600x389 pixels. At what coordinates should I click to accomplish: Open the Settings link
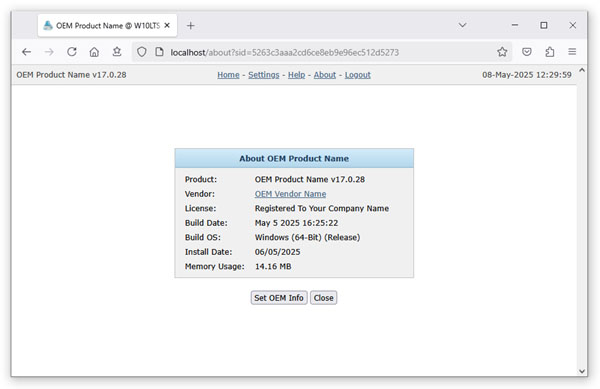point(264,75)
